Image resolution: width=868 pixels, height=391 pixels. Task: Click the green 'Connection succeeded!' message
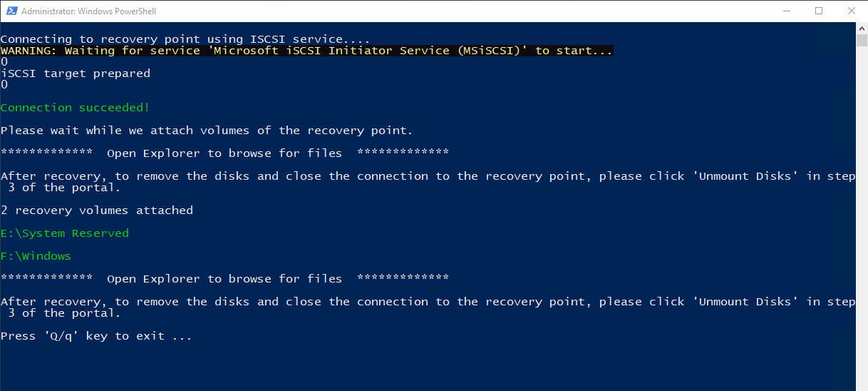click(76, 108)
